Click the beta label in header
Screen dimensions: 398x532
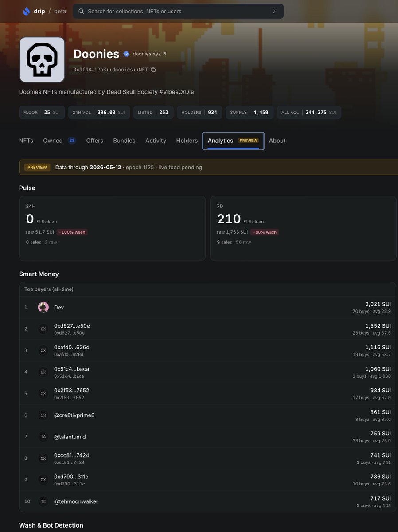(x=60, y=11)
